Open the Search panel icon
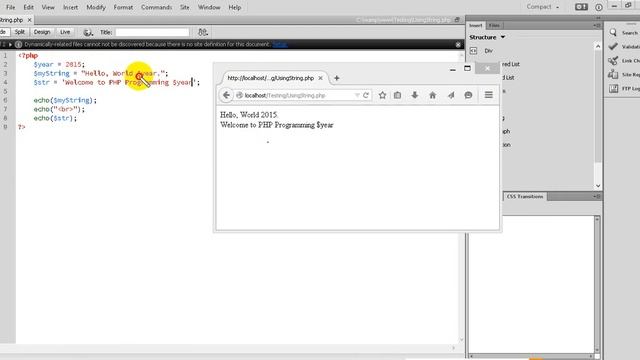Image resolution: width=640 pixels, height=360 pixels. (613, 33)
